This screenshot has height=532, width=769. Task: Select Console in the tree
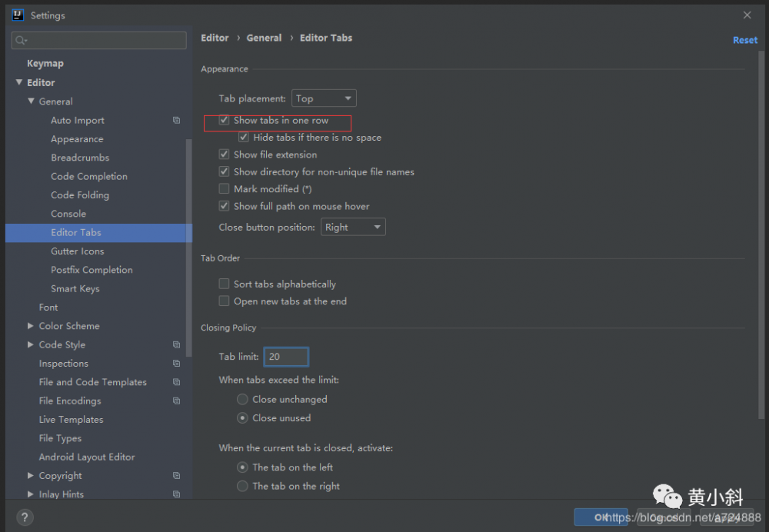click(x=68, y=213)
